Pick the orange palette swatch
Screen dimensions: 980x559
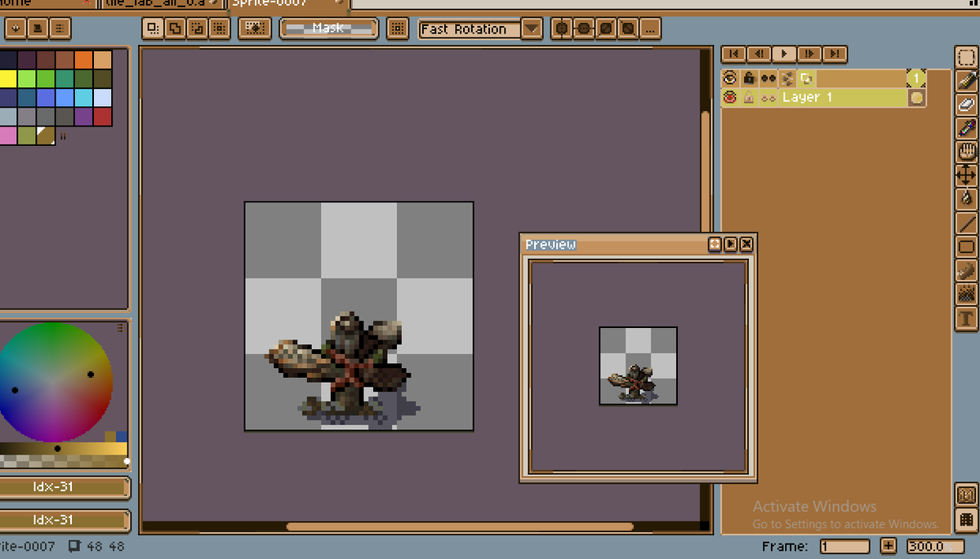84,60
